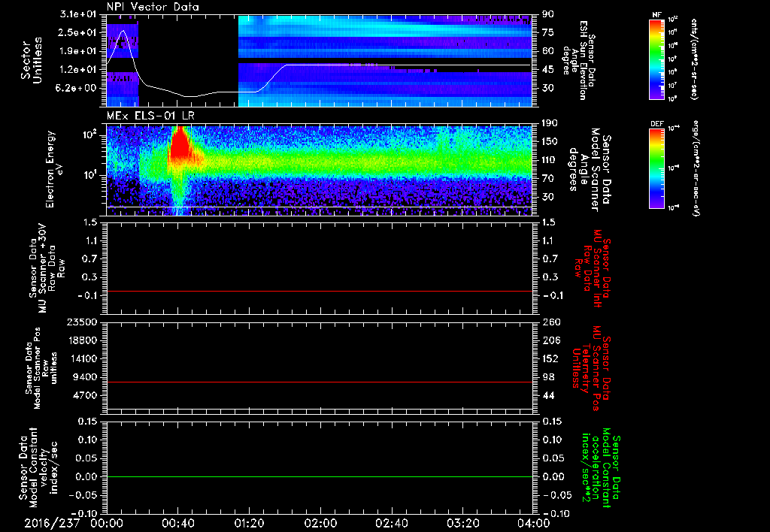The image size is (770, 532).
Task: Select the NF label above color bar
Action: point(656,15)
